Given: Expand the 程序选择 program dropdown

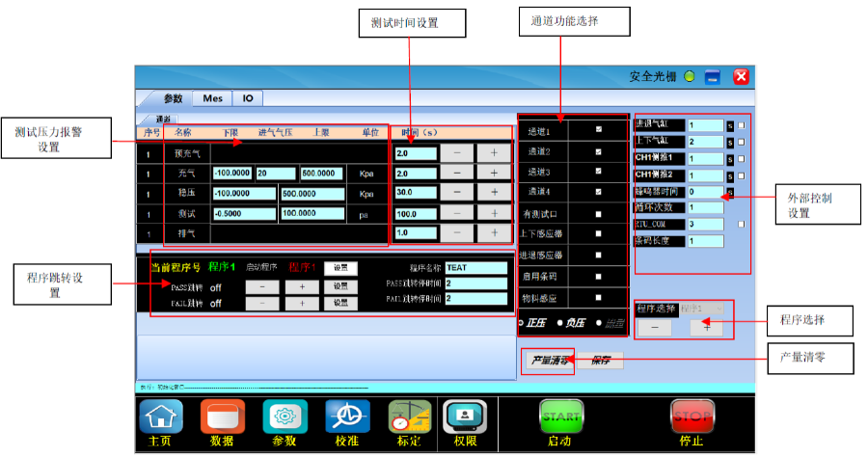Looking at the screenshot, I should (x=703, y=309).
